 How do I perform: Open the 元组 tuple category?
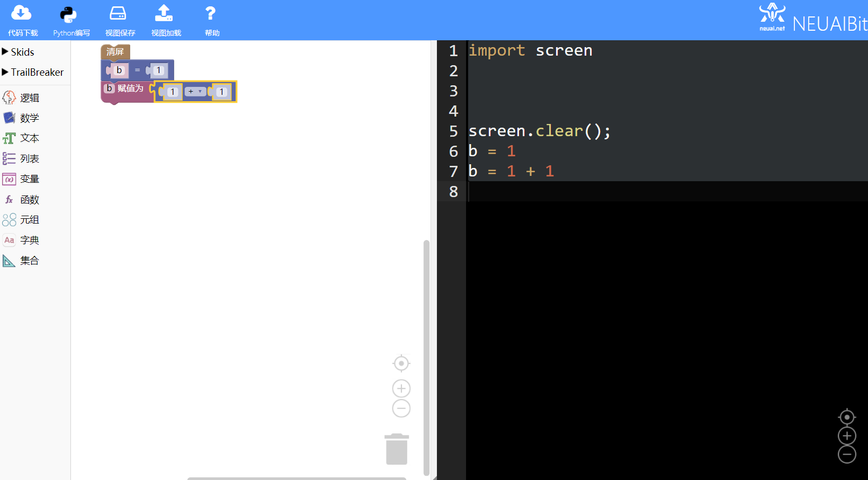point(21,220)
